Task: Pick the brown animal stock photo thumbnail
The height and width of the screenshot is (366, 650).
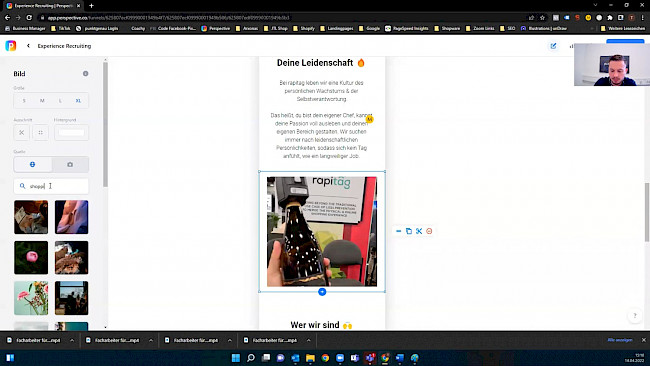Action: tap(71, 257)
